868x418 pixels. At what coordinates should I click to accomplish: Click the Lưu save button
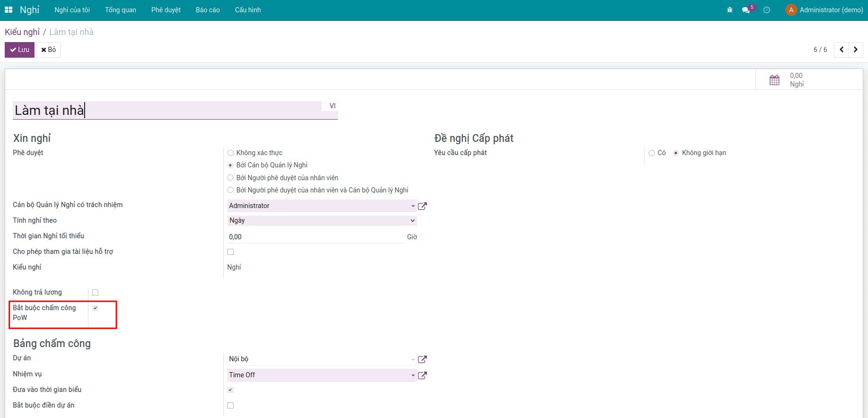coord(19,50)
